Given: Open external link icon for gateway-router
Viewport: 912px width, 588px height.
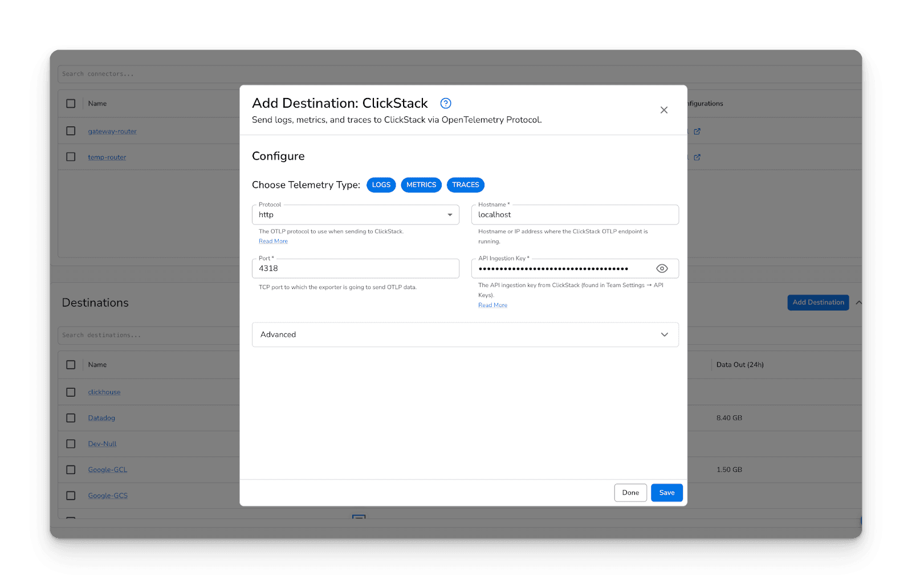Looking at the screenshot, I should pyautogui.click(x=697, y=132).
